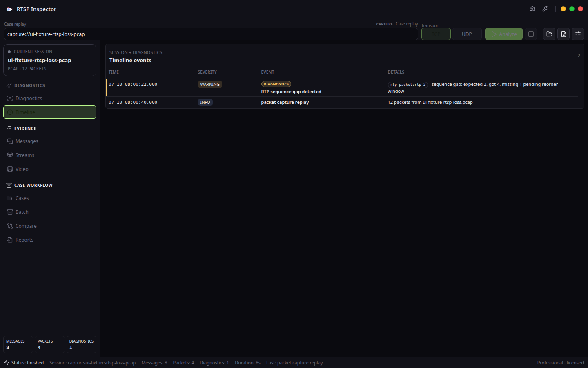Click the WARNING severity badge

[210, 84]
